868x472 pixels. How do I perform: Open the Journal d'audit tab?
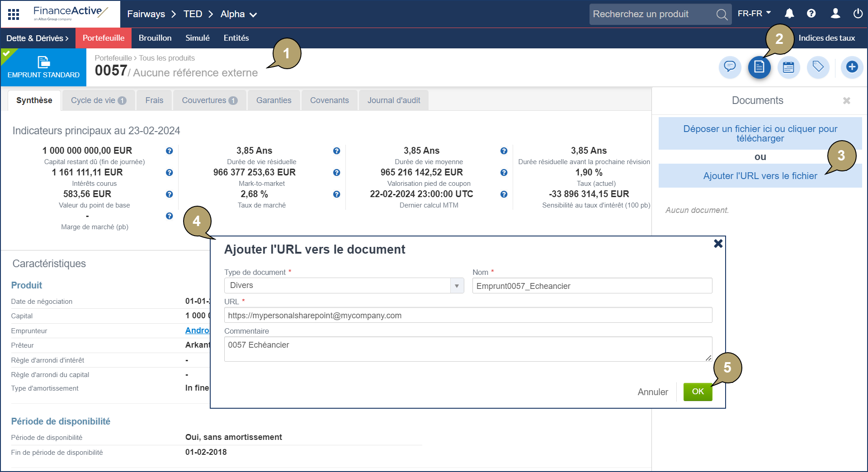[393, 100]
